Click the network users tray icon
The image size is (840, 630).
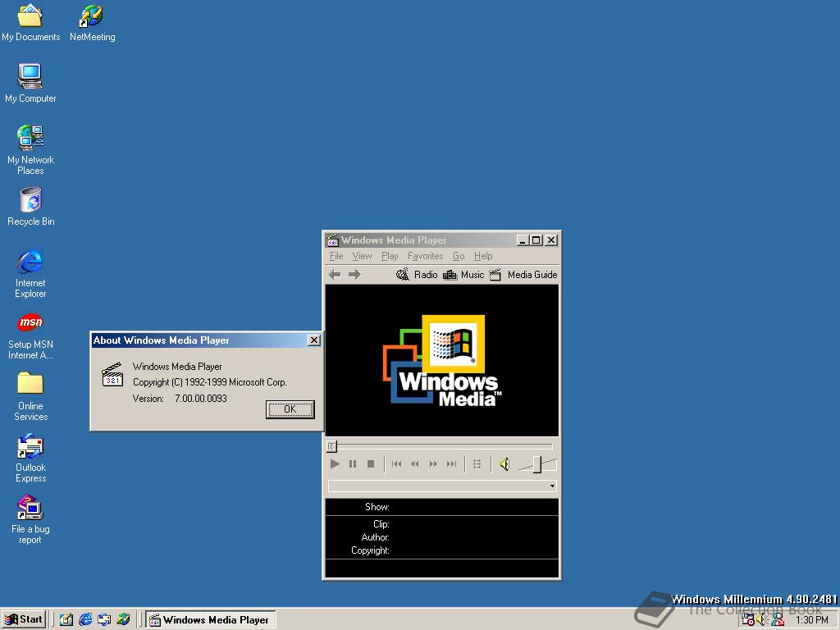coord(778,620)
